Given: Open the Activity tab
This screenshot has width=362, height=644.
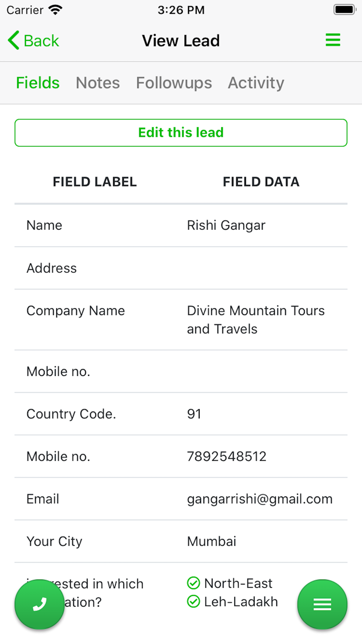Looking at the screenshot, I should pyautogui.click(x=256, y=83).
